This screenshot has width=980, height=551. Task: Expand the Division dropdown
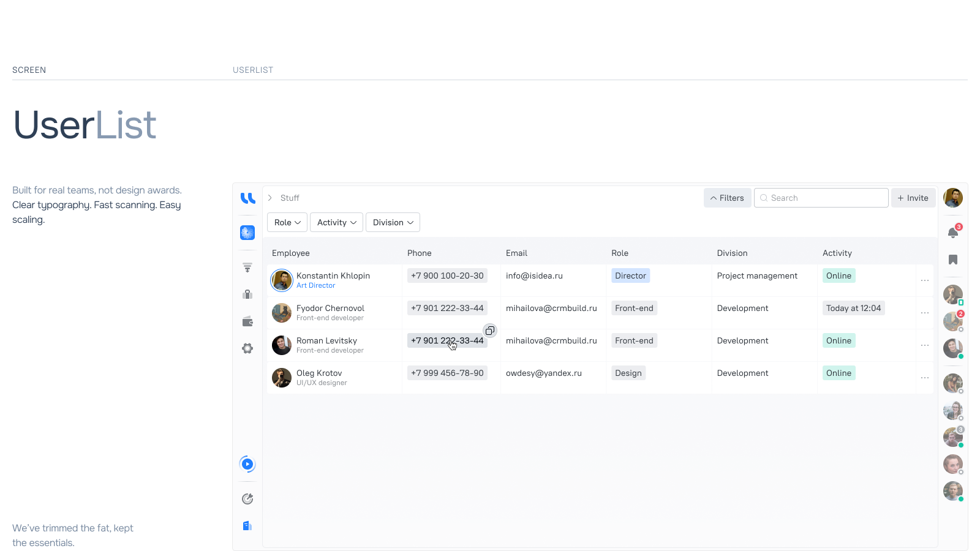[393, 222]
